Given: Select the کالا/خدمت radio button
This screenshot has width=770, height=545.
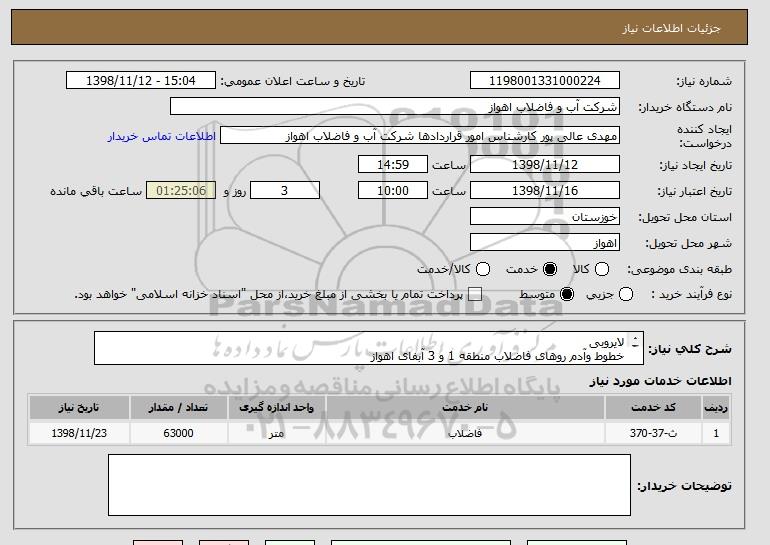Looking at the screenshot, I should [x=483, y=269].
